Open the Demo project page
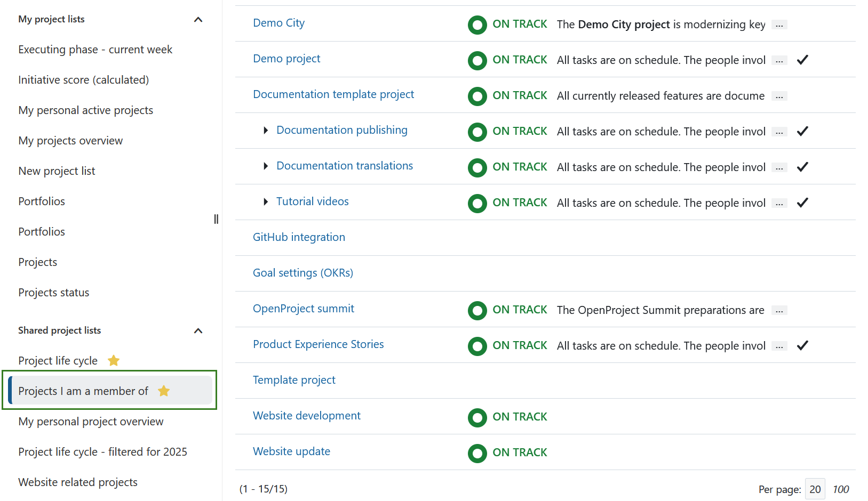This screenshot has height=501, width=868. pyautogui.click(x=286, y=59)
